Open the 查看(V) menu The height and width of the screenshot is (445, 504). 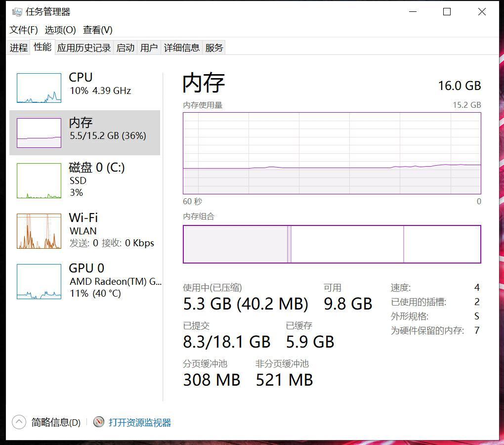[x=98, y=30]
